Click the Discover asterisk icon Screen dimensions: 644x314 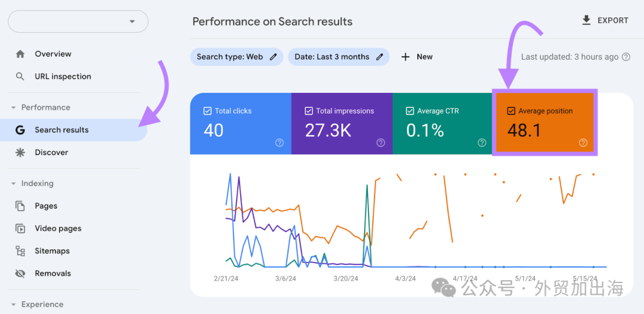(20, 153)
